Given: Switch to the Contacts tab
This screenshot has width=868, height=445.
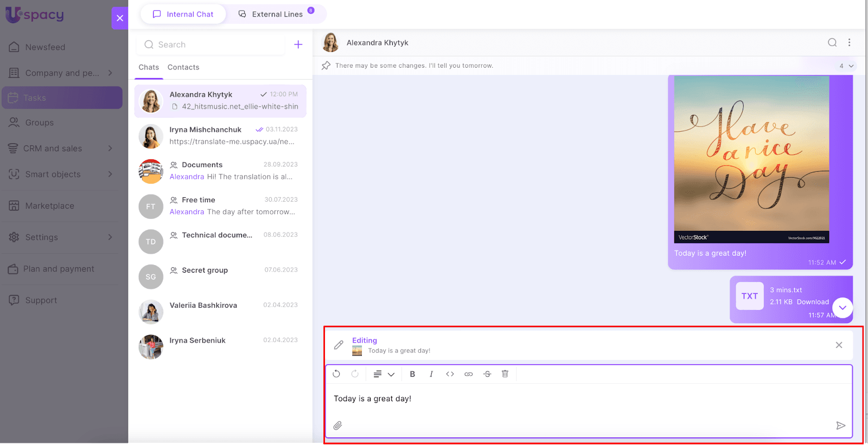Looking at the screenshot, I should coord(183,67).
